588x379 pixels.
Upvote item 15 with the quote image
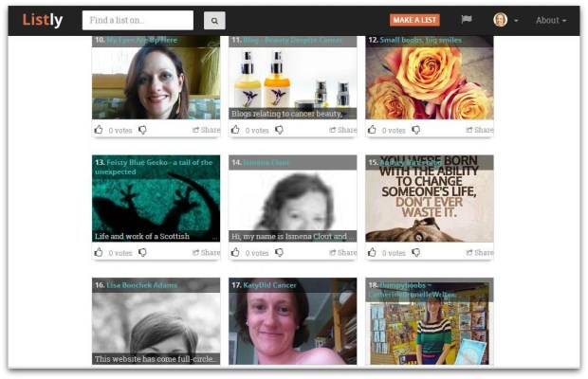[x=372, y=252]
